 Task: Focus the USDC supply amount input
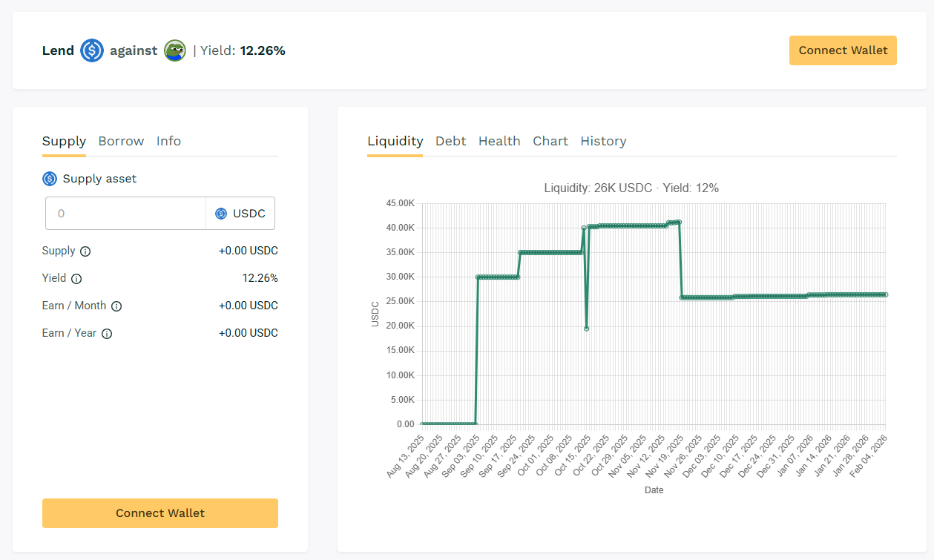(x=126, y=214)
